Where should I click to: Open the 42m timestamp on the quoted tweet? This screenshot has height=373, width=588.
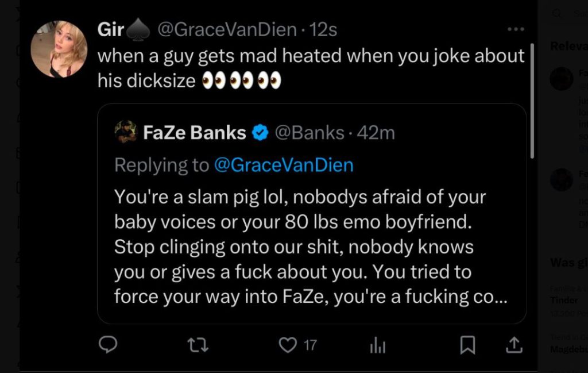pyautogui.click(x=376, y=133)
